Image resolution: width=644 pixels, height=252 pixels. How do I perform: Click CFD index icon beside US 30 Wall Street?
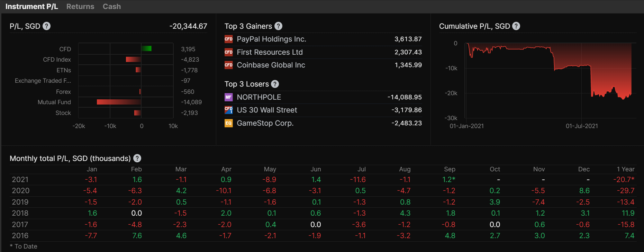(229, 110)
